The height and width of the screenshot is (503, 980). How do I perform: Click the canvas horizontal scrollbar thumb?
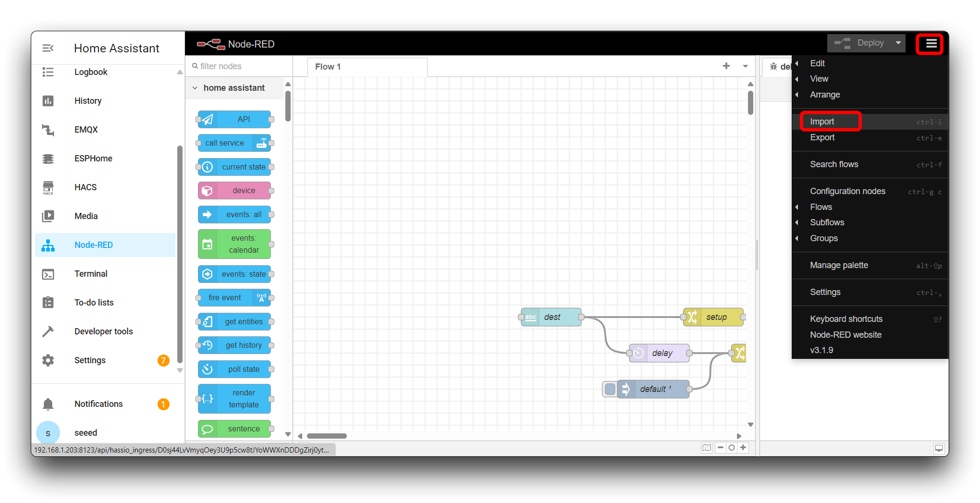tap(327, 436)
